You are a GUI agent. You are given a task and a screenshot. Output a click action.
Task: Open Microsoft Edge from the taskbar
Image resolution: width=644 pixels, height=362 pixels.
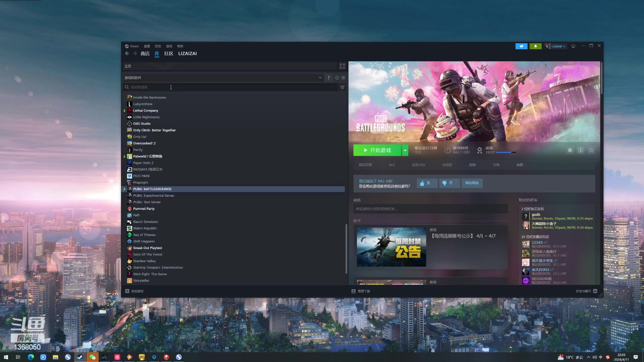[31, 357]
